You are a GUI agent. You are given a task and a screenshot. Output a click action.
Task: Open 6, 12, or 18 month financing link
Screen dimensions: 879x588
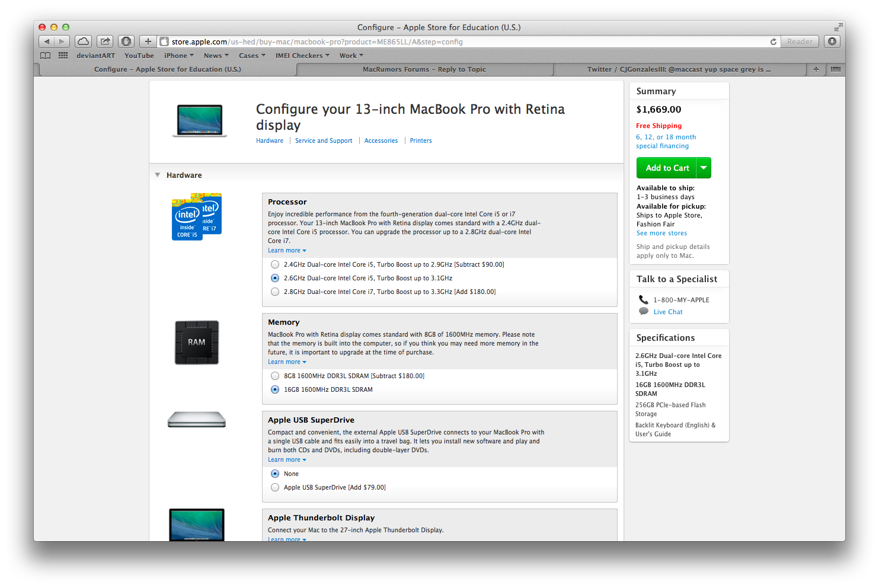tap(666, 142)
